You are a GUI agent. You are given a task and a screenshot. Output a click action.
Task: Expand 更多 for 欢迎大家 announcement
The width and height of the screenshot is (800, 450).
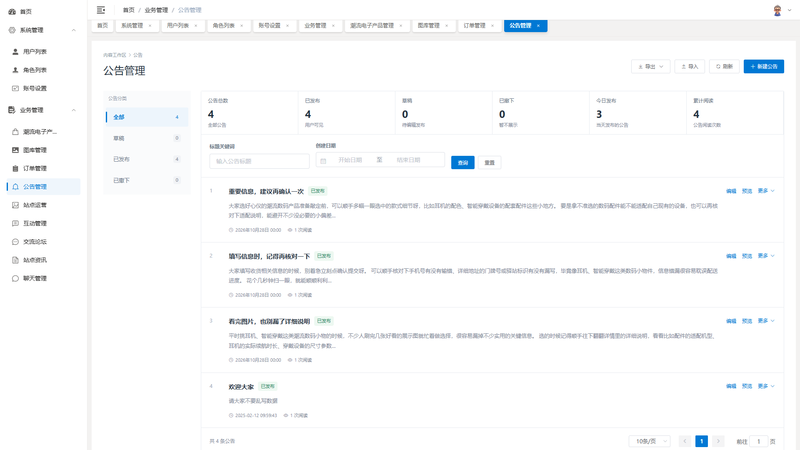pyautogui.click(x=766, y=386)
